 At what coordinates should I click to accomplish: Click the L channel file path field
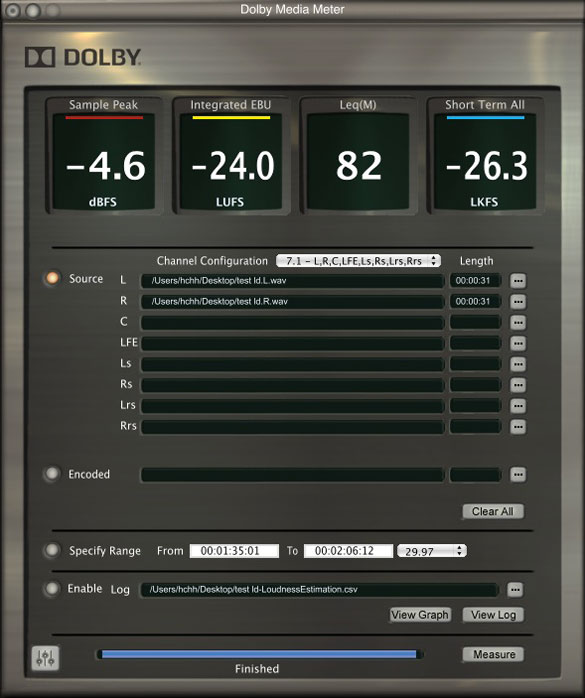[x=292, y=281]
